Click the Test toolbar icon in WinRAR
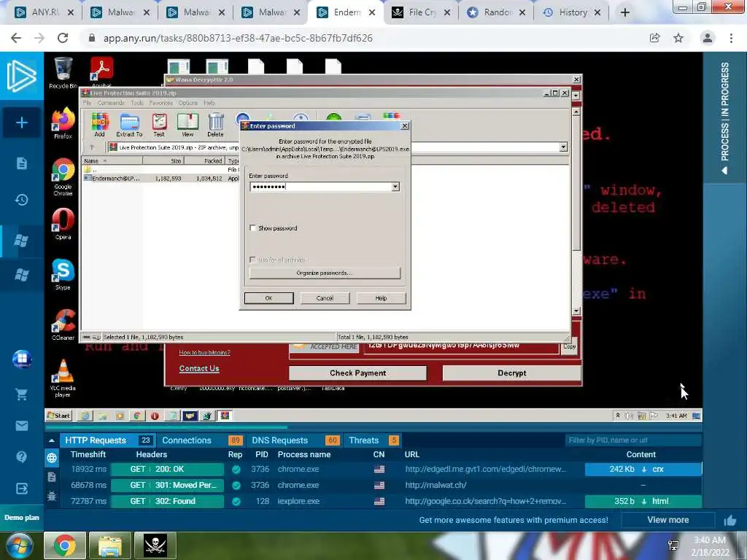 pyautogui.click(x=159, y=125)
